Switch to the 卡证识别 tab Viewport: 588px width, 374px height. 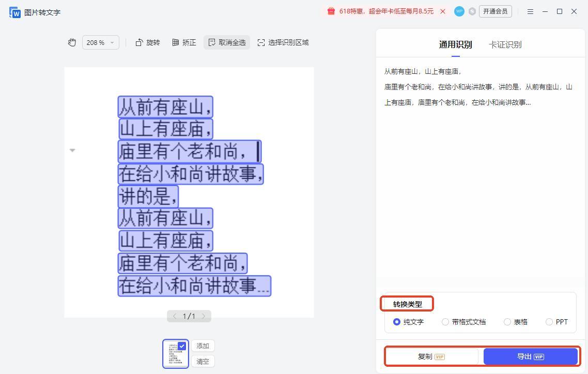pos(505,44)
